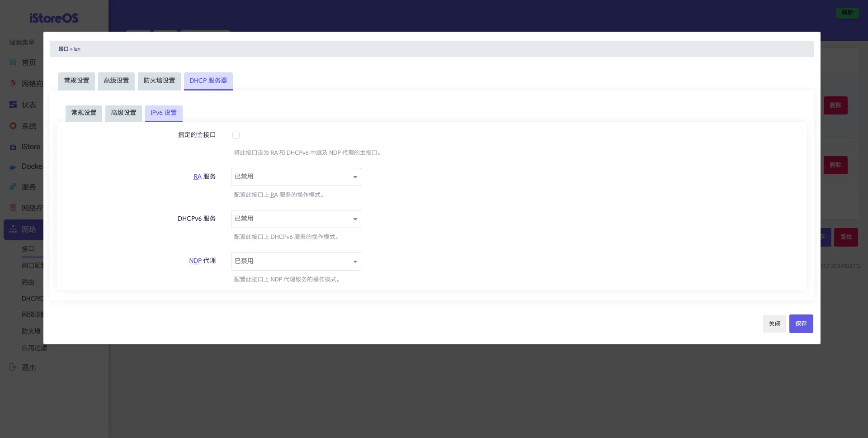Viewport: 868px width, 438px height.
Task: Click the logout icon in sidebar
Action: [13, 367]
